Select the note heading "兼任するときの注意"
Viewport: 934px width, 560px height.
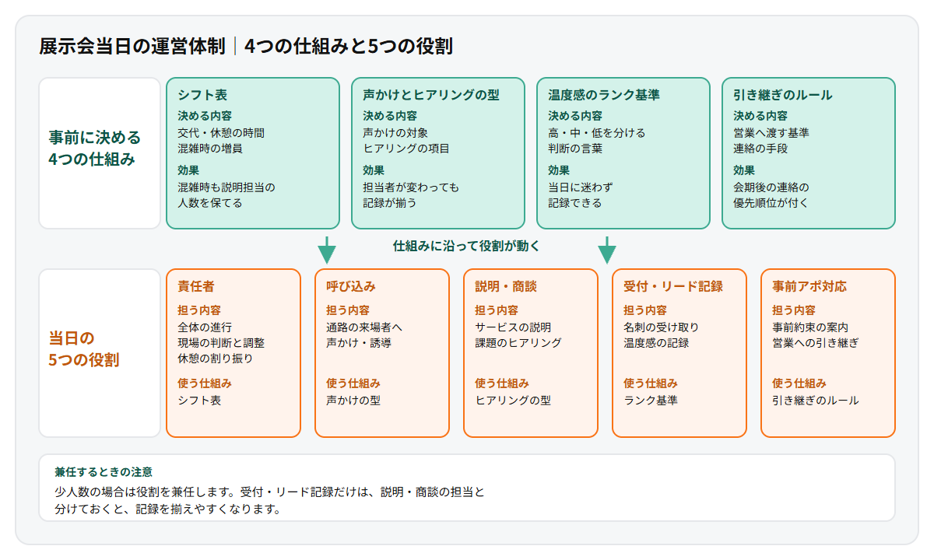(104, 472)
